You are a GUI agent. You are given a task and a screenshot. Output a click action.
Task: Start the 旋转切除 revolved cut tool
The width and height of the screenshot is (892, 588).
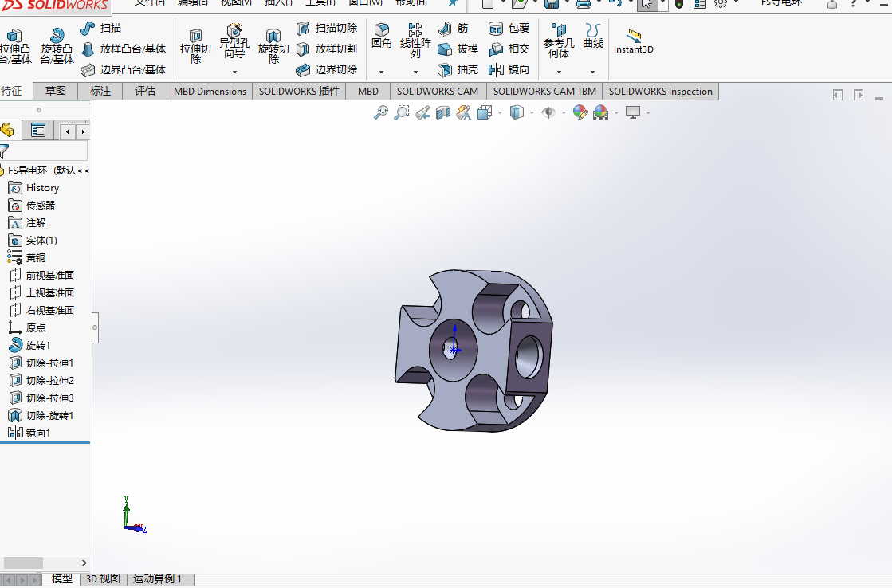click(273, 47)
